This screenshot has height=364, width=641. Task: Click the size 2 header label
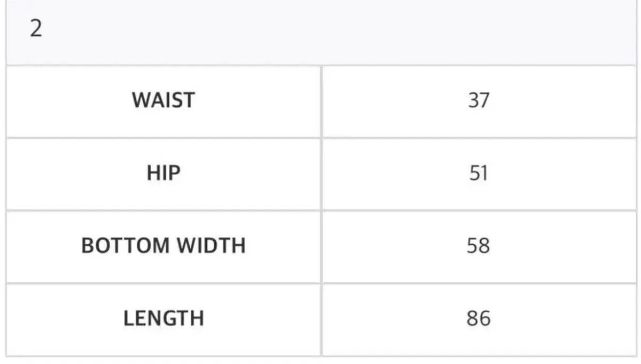pos(36,29)
